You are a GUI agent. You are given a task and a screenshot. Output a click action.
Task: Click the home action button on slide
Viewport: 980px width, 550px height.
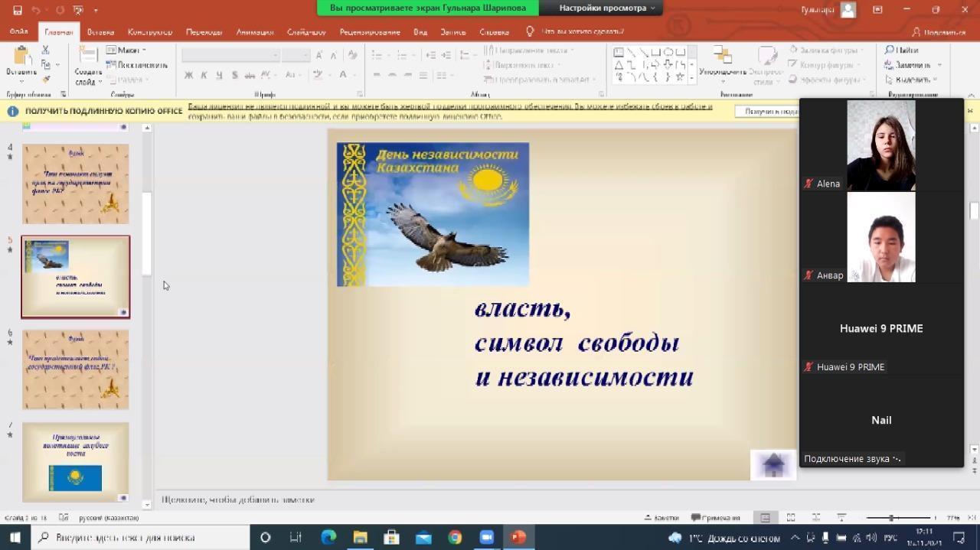pyautogui.click(x=773, y=464)
